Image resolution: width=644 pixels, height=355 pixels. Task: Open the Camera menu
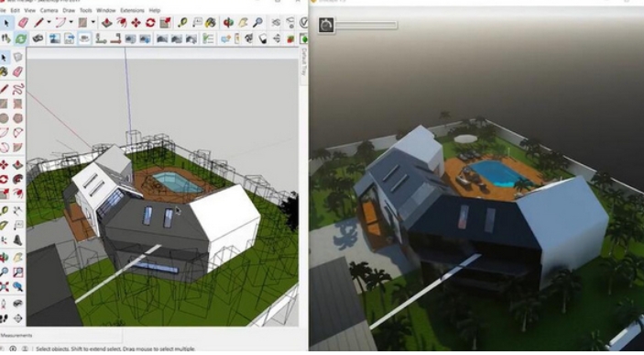point(49,10)
